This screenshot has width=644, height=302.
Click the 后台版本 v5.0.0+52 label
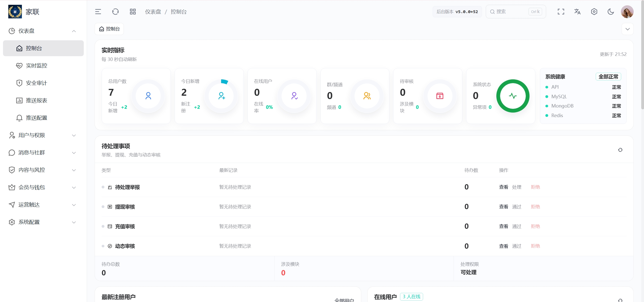[x=457, y=12]
